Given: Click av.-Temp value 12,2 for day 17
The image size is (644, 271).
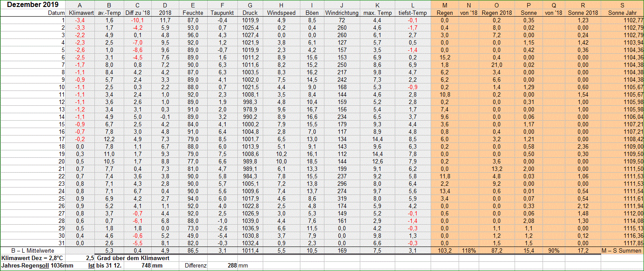Looking at the screenshot, I should (x=108, y=139).
